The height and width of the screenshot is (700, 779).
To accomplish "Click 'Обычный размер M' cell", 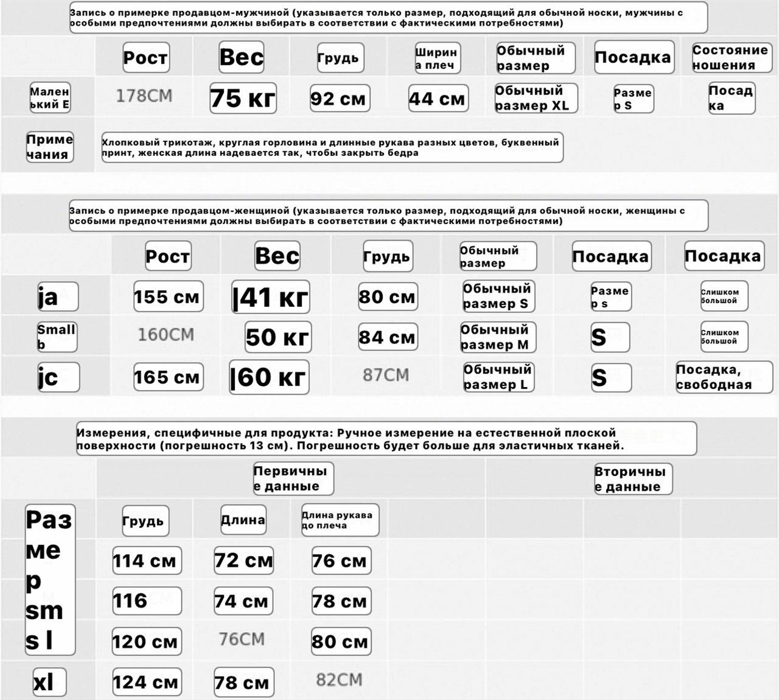I will point(498,337).
